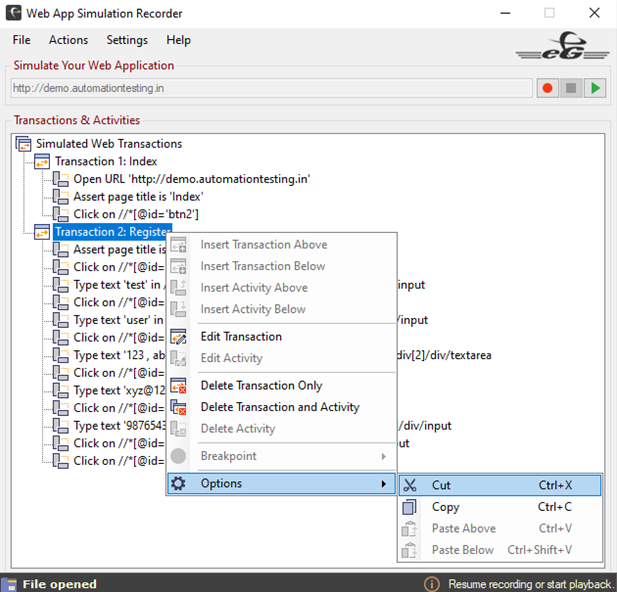Click icon beside Assert page title 'Index'
This screenshot has height=592, width=617.
point(61,196)
